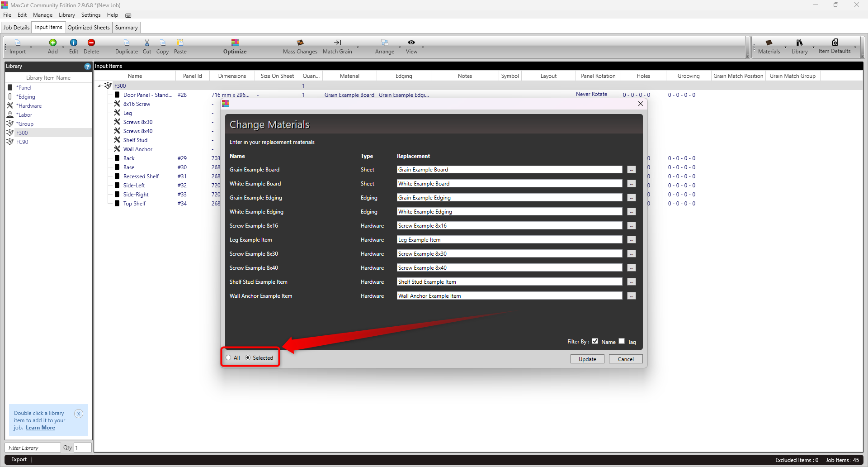Browse replacement for Grain Example Board

[x=632, y=170]
